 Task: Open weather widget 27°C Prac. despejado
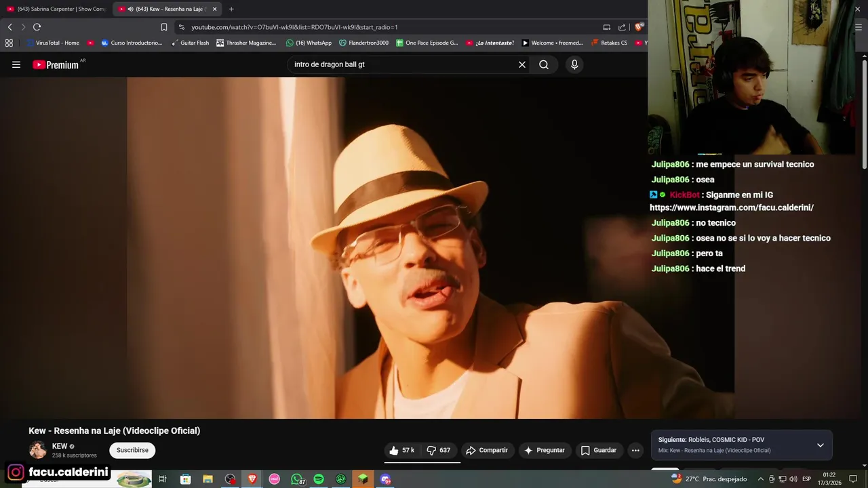tap(709, 479)
